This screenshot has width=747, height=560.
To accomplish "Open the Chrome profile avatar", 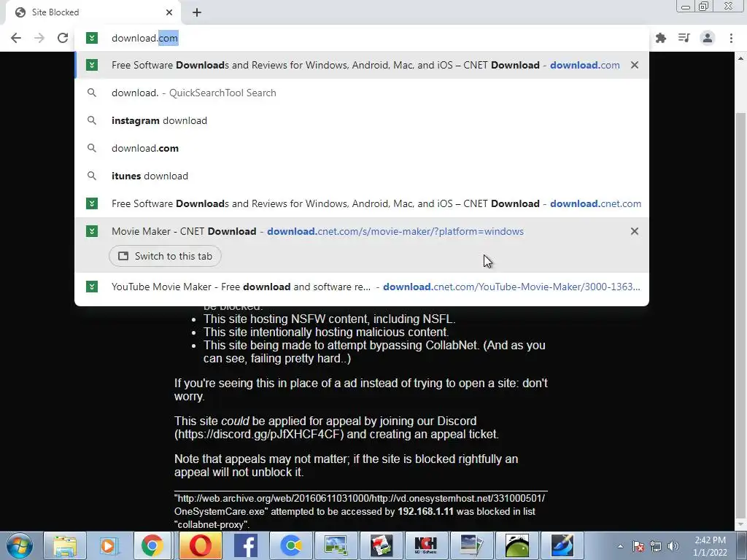I will point(708,38).
